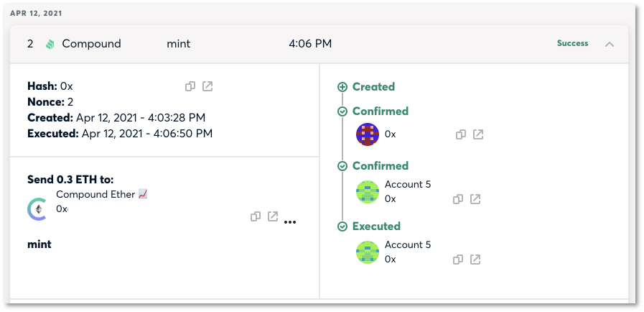This screenshot has height=312, width=644.
Task: Open first confirmer address in explorer
Action: [x=478, y=134]
